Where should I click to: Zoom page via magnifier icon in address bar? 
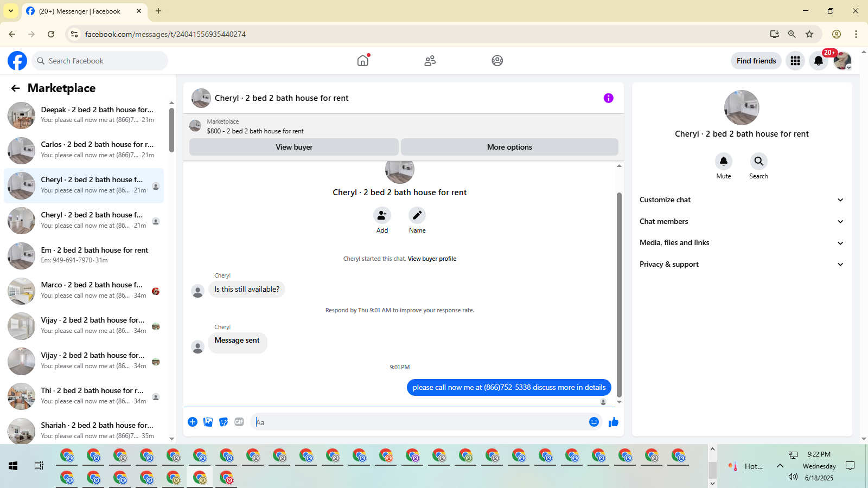click(x=792, y=34)
